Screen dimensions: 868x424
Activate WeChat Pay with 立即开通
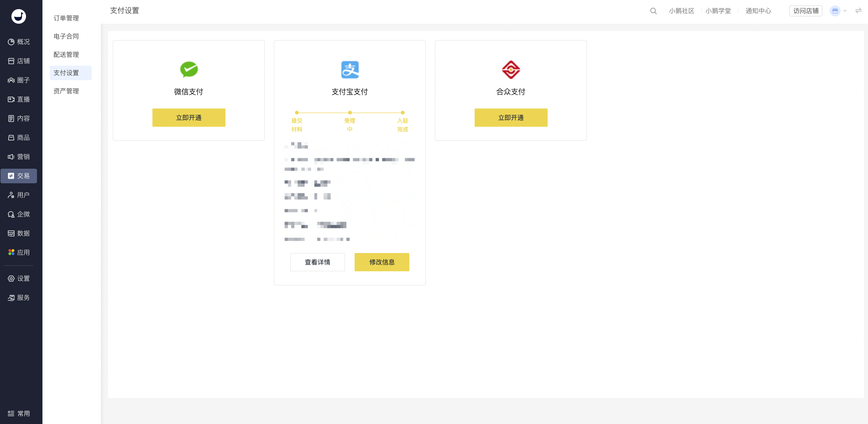point(189,118)
